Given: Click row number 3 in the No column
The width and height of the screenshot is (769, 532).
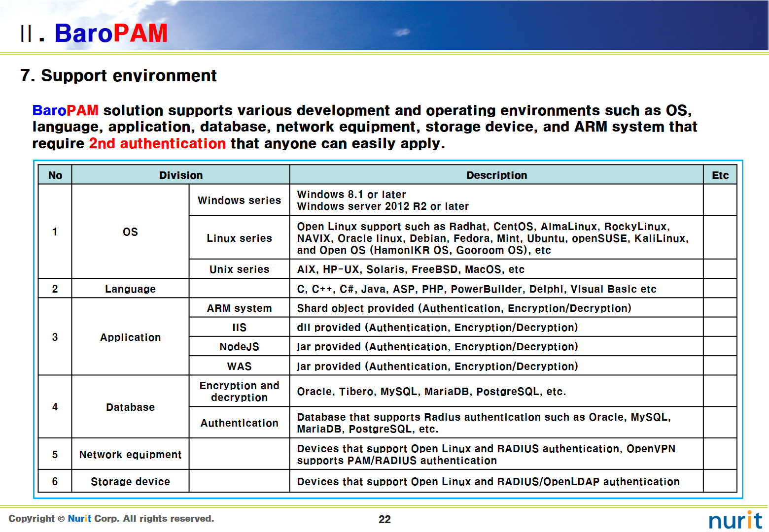Looking at the screenshot, I should [x=55, y=337].
